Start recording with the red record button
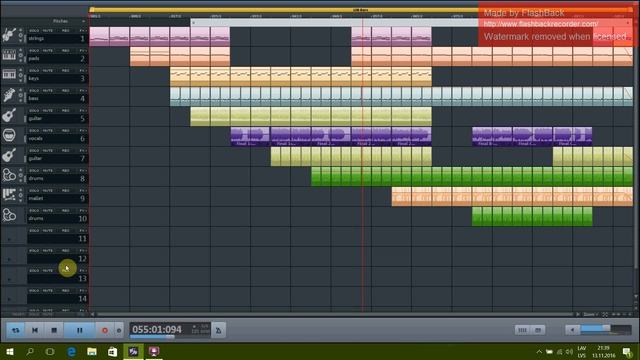This screenshot has height=360, width=640. [105, 330]
